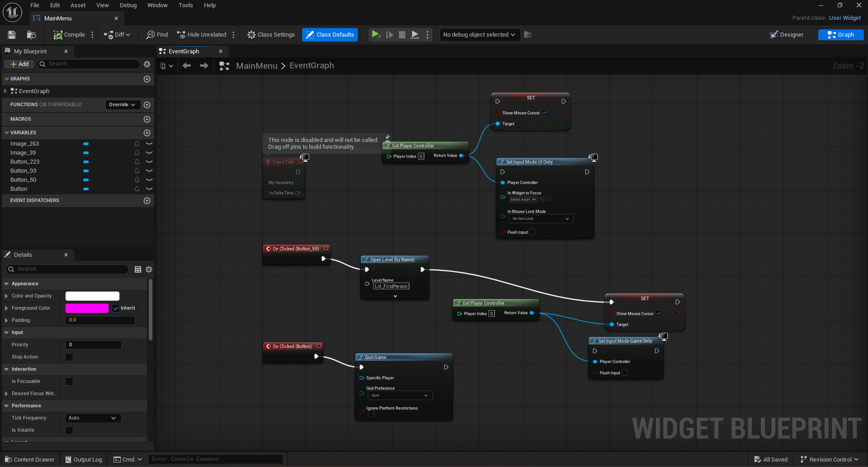
Task: Toggle Hide Unrelated nodes
Action: (202, 34)
